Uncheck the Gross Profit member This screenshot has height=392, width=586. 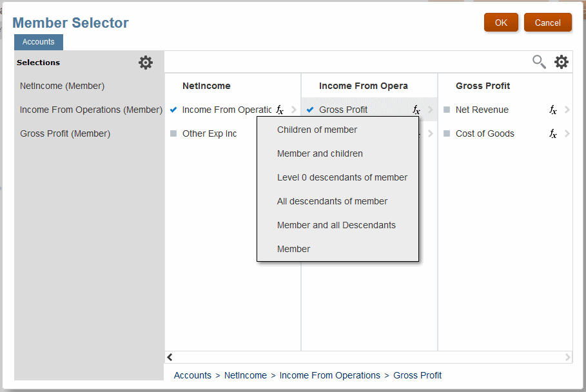point(310,110)
